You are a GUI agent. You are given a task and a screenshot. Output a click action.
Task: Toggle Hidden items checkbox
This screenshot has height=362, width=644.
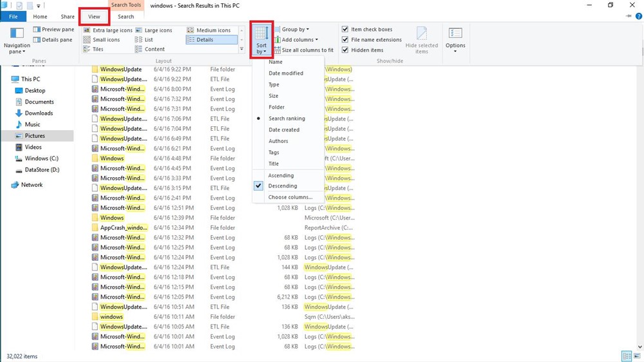click(345, 50)
